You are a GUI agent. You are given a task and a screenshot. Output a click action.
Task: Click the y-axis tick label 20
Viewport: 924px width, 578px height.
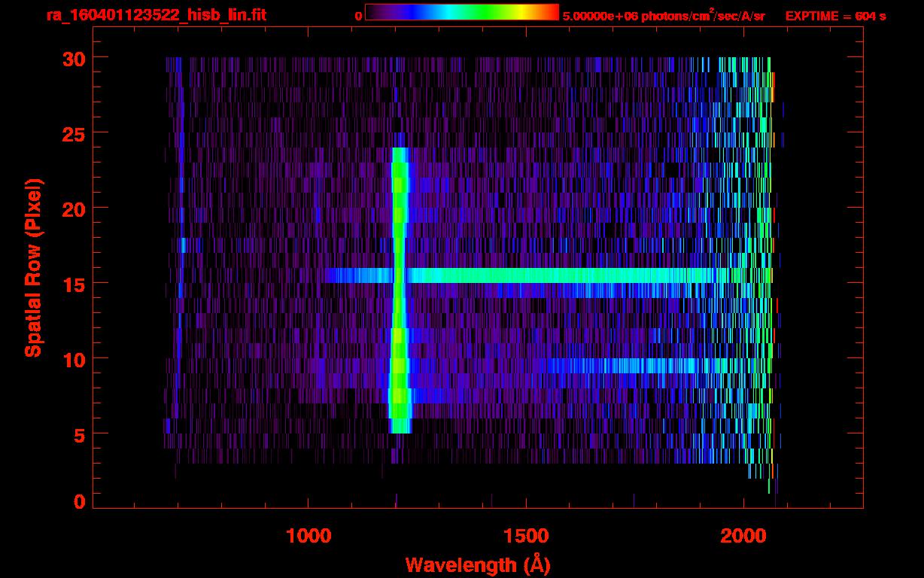coord(73,208)
